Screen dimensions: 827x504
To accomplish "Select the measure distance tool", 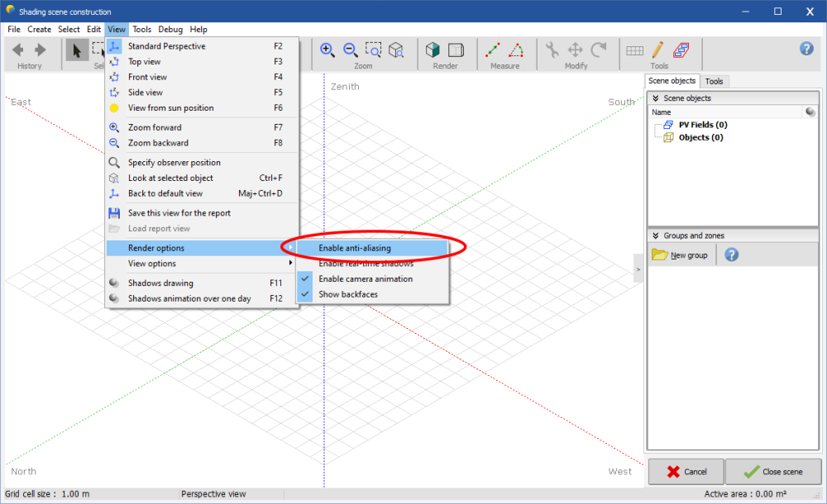I will pyautogui.click(x=493, y=50).
